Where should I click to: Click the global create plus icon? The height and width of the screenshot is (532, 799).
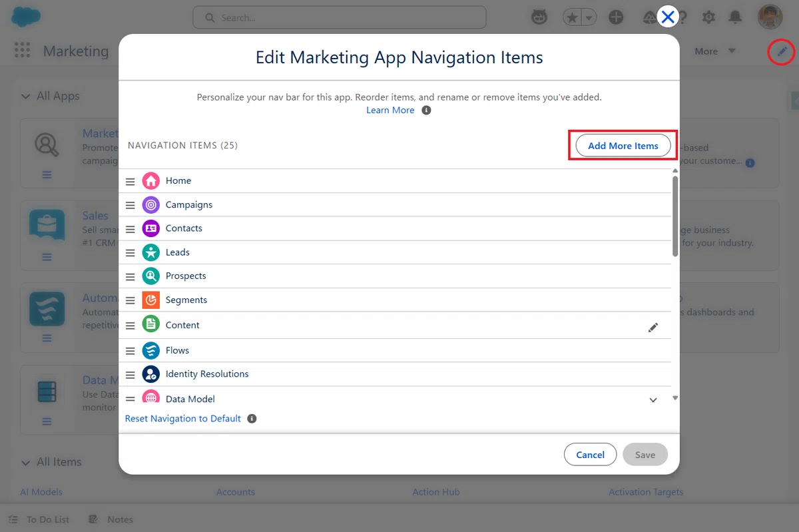click(x=616, y=17)
